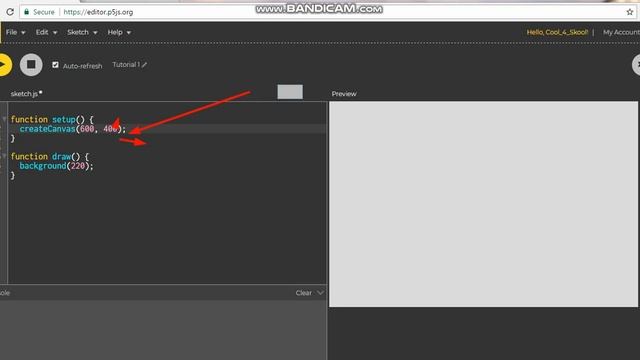The height and width of the screenshot is (360, 640).
Task: Open the My Account link
Action: [621, 32]
